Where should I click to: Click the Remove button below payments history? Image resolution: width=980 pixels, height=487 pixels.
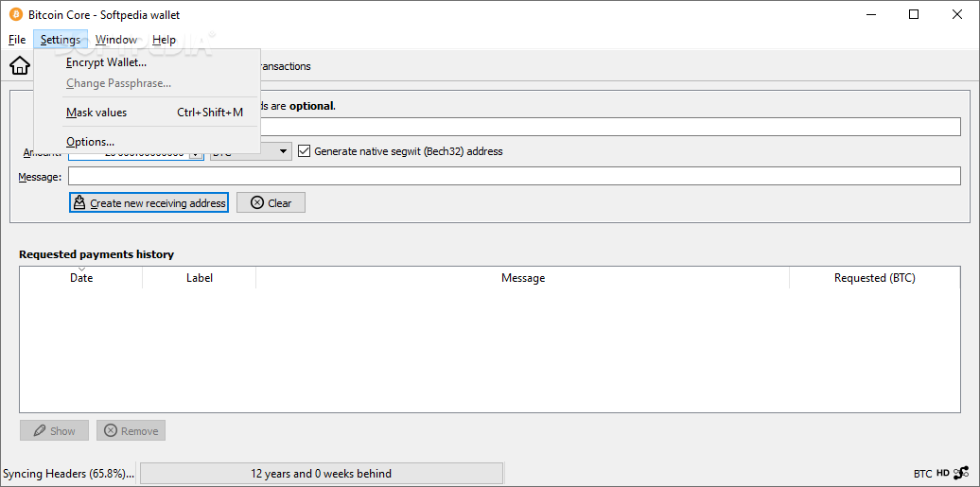coord(131,431)
